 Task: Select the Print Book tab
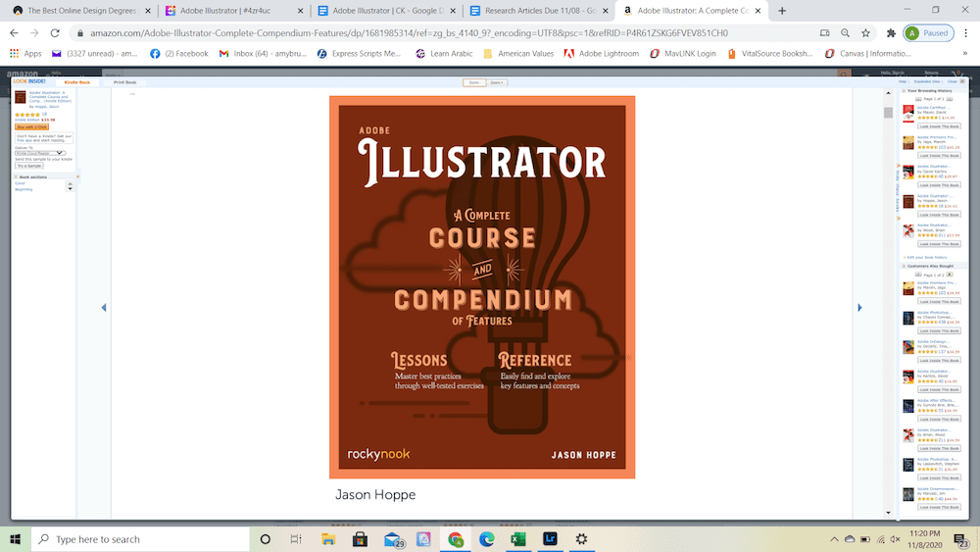point(125,82)
